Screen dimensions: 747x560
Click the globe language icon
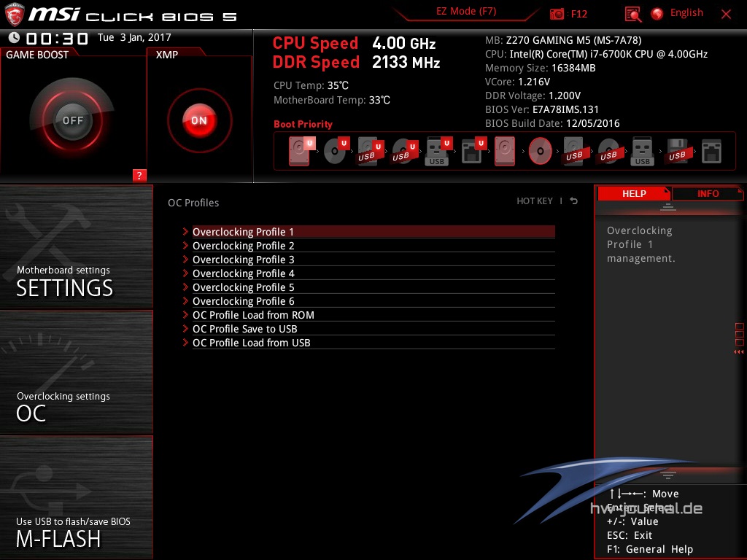coord(657,14)
